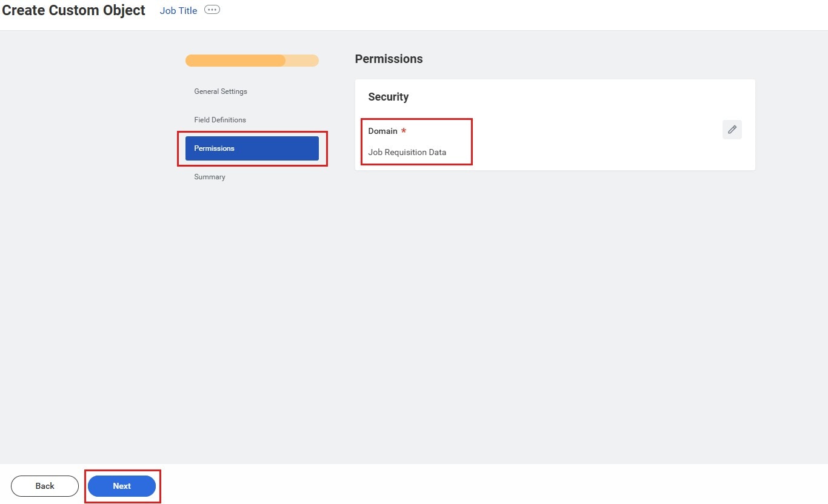Switch to the Summary step
The image size is (828, 504).
pyautogui.click(x=210, y=176)
